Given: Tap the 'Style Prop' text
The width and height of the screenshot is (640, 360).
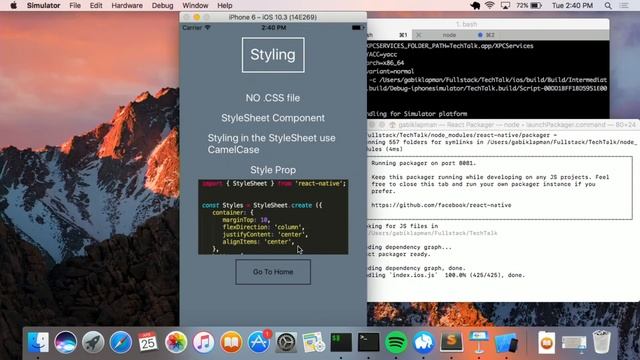Looking at the screenshot, I should click(273, 170).
